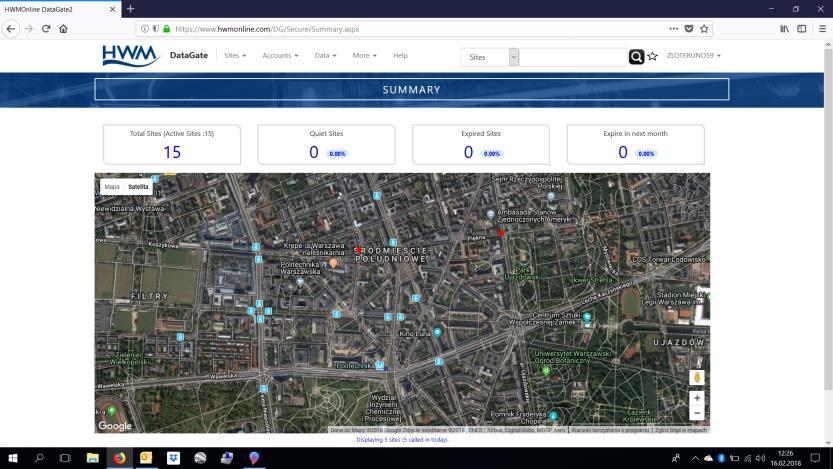833x469 pixels.
Task: Click the HWM logo
Action: 131,55
